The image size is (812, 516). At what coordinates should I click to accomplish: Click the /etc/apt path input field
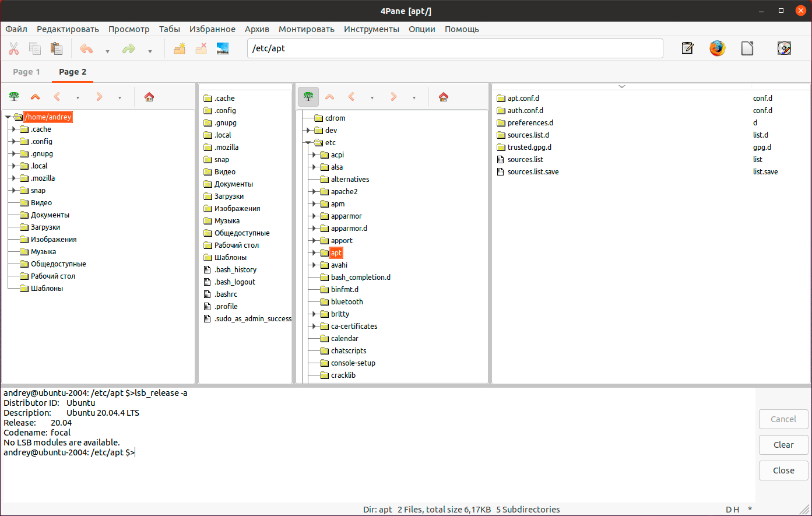455,48
